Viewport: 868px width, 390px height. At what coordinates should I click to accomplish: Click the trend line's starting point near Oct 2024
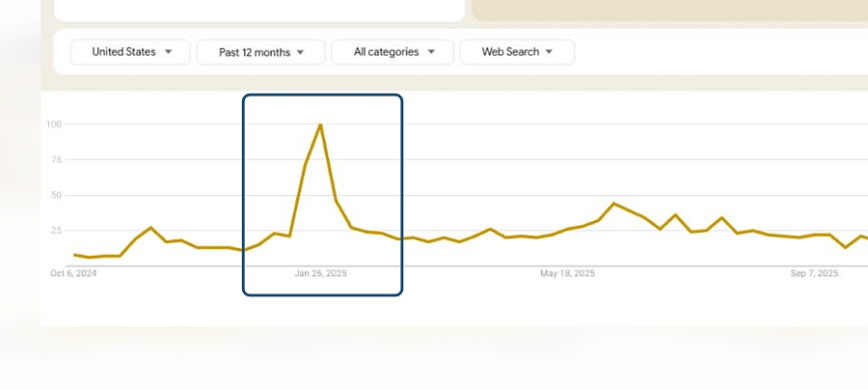point(74,255)
